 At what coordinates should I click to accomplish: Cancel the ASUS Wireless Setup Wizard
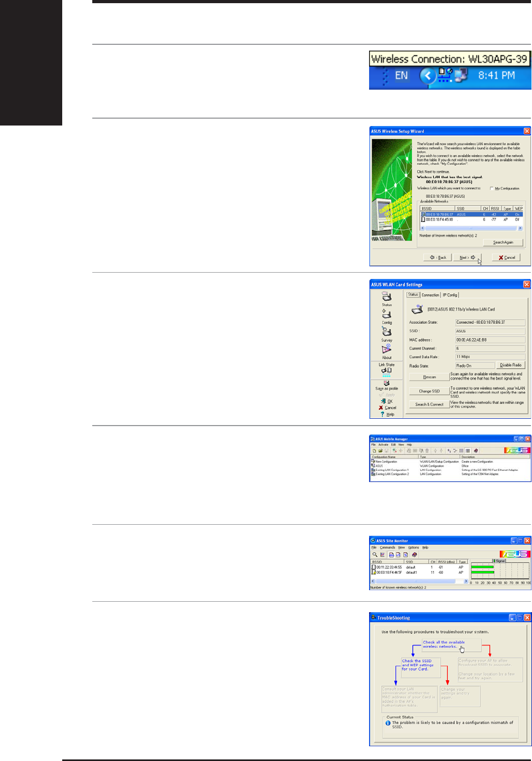[506, 257]
